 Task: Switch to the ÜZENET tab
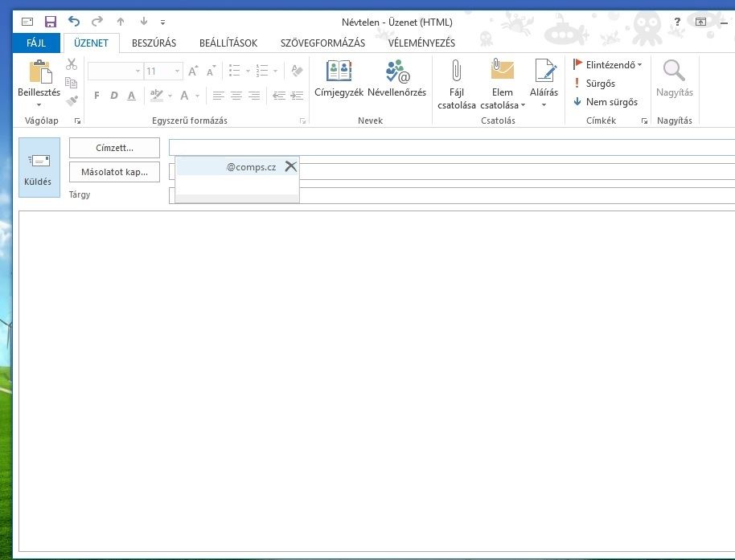pos(91,43)
